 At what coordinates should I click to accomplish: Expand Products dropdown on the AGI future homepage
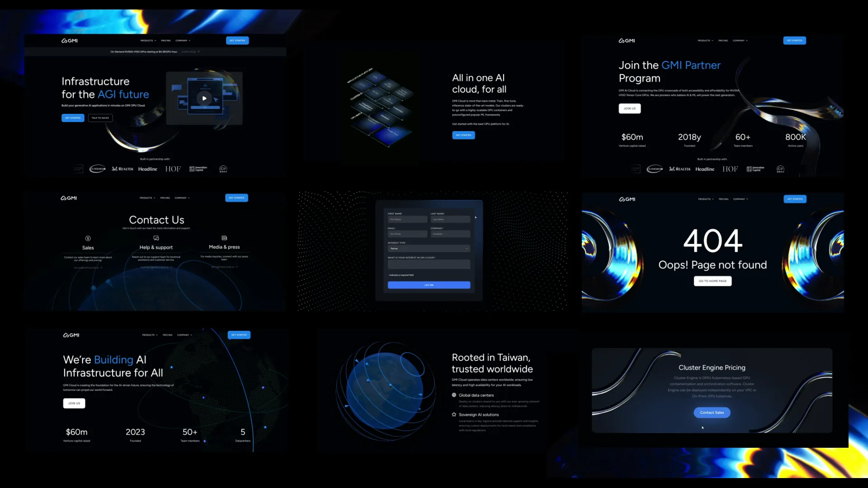point(148,41)
